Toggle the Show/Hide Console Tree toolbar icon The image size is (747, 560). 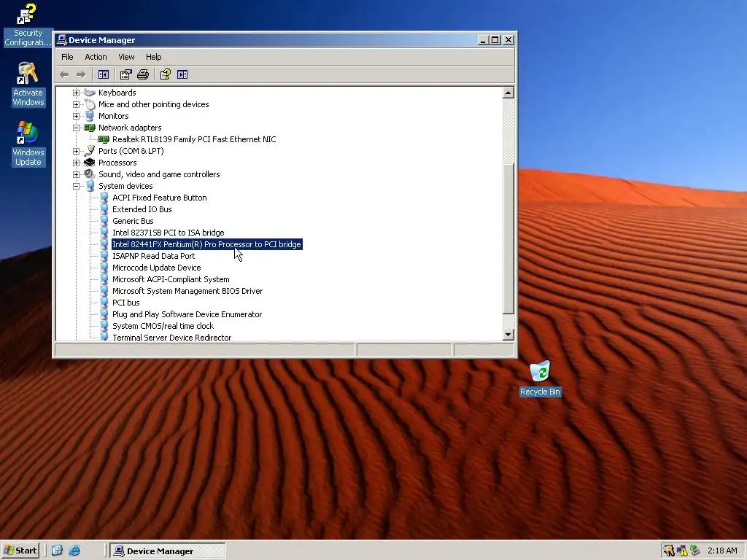(x=104, y=74)
